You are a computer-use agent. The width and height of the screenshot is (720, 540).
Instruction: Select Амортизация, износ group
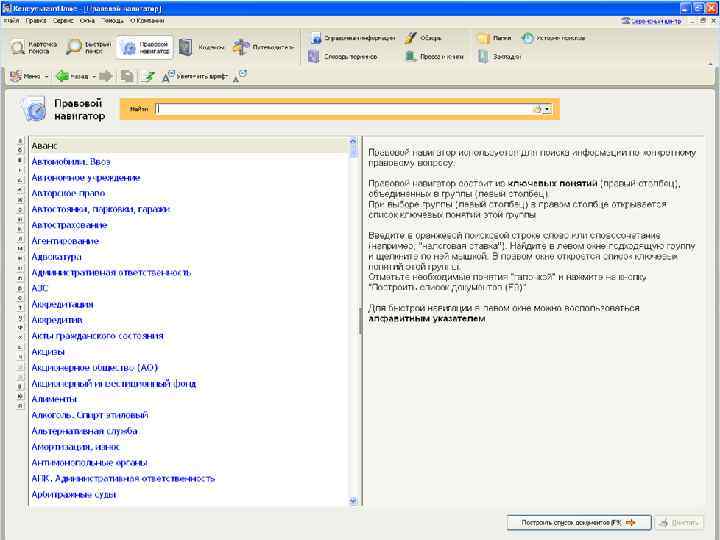[x=75, y=447]
